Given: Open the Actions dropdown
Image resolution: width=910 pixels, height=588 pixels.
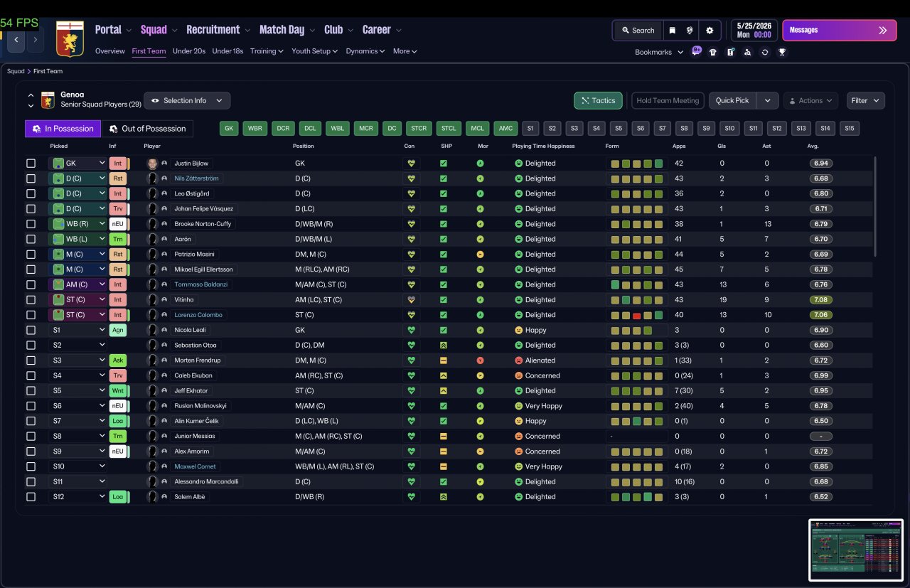Looking at the screenshot, I should (x=810, y=100).
